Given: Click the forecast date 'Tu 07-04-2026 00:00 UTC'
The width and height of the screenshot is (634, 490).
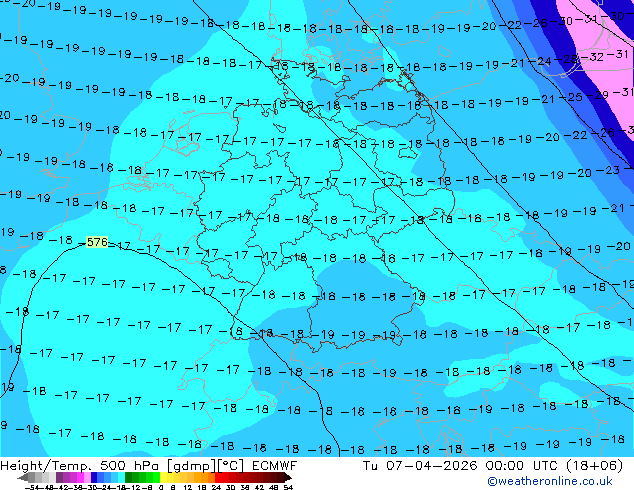Looking at the screenshot, I should (461, 466).
